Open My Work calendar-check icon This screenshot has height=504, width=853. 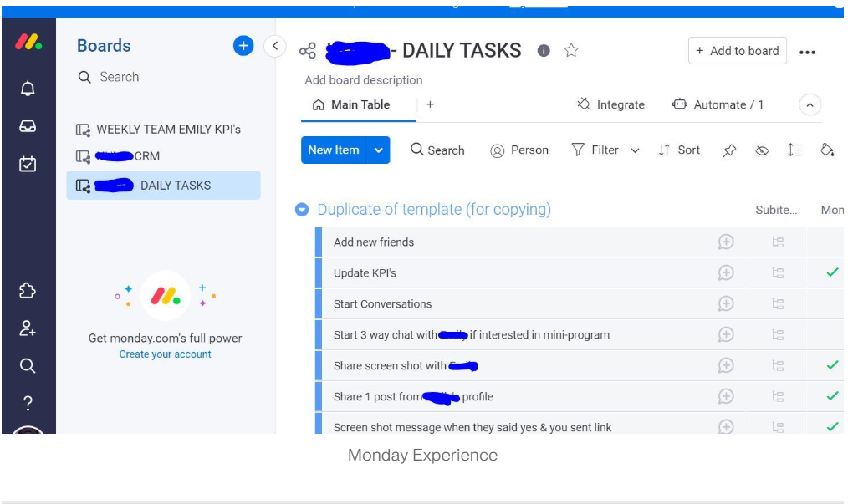pyautogui.click(x=28, y=164)
